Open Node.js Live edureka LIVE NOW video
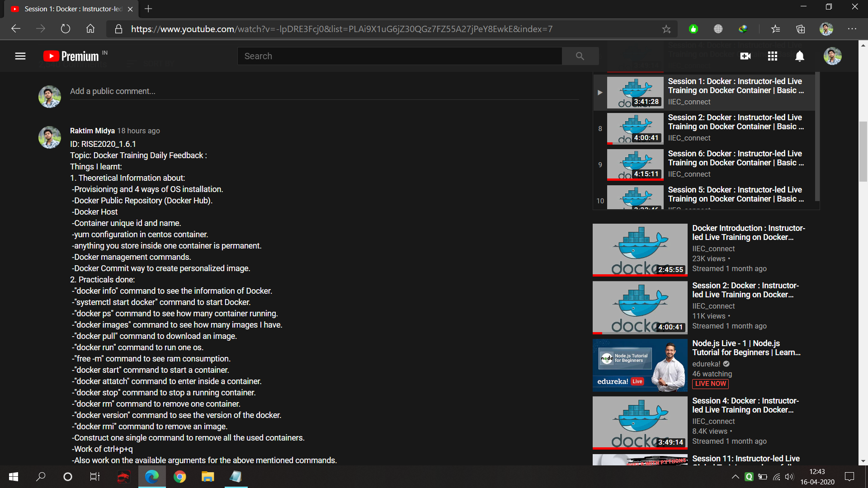This screenshot has height=488, width=868. point(640,365)
